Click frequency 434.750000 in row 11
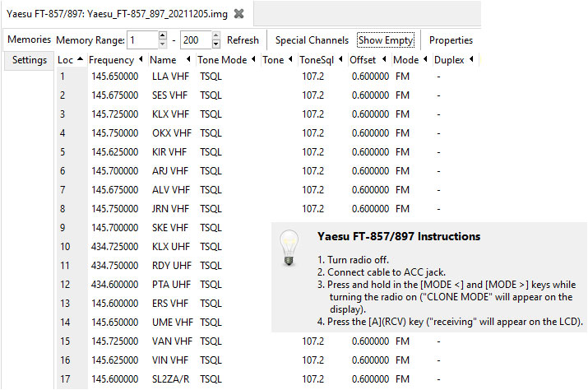The width and height of the screenshot is (588, 390). click(115, 266)
